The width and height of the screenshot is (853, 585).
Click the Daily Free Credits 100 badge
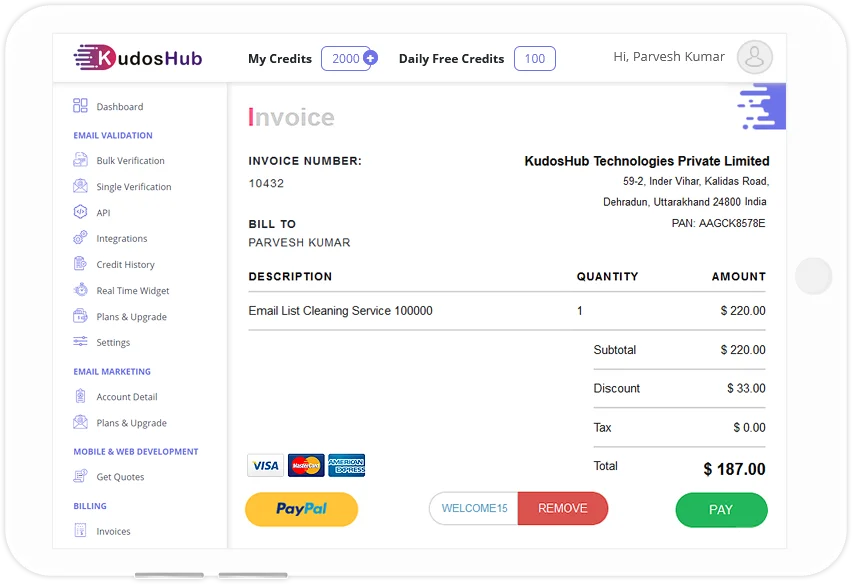tap(535, 58)
